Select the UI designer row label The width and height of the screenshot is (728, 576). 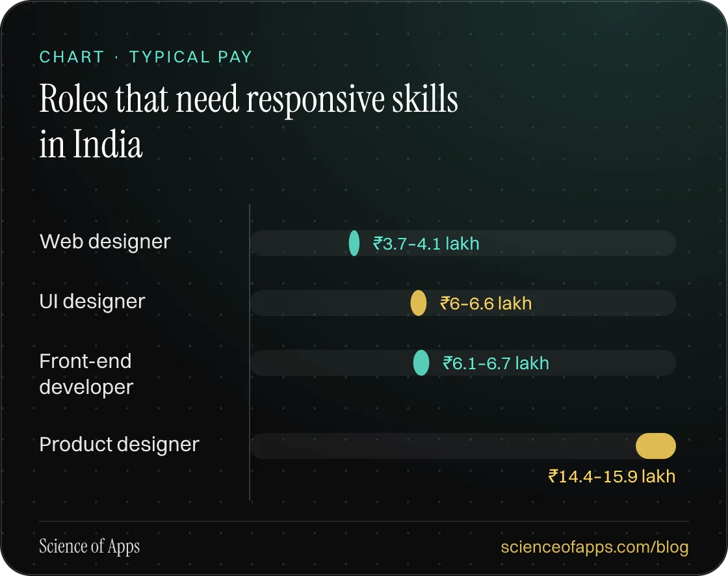(x=92, y=302)
